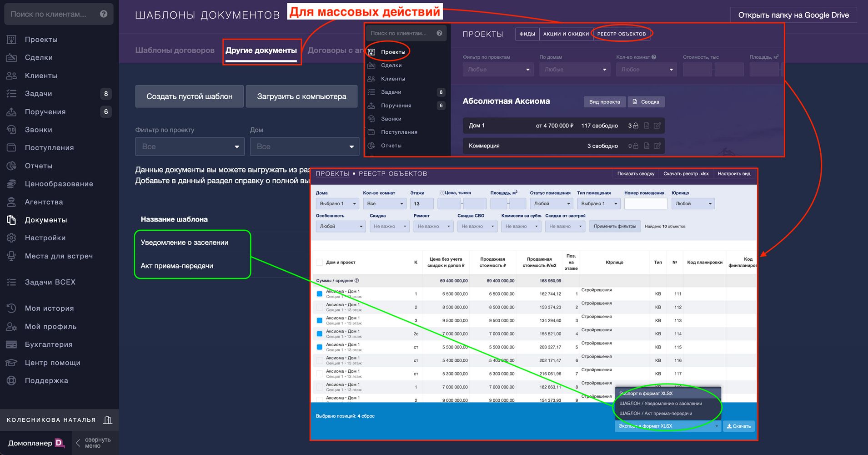This screenshot has height=455, width=868.
Task: Click the Домопланер logo
Action: click(x=36, y=443)
